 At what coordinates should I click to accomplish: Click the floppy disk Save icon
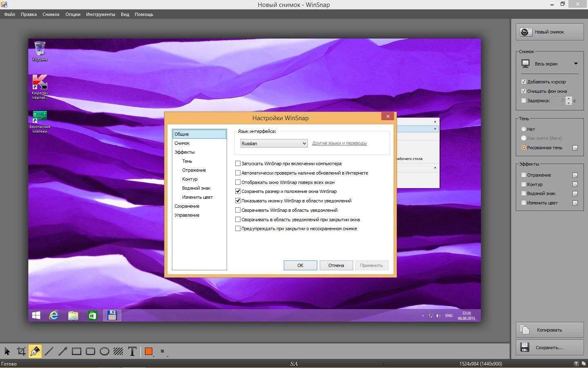click(525, 347)
